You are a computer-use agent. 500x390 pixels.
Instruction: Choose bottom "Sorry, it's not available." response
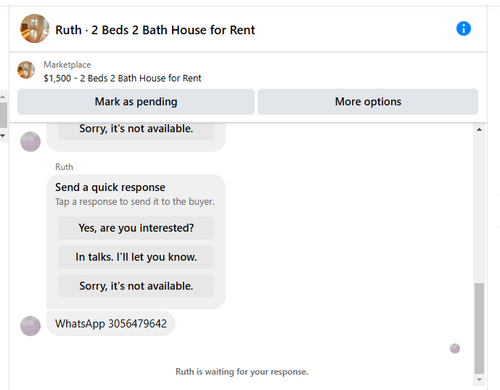pos(136,286)
